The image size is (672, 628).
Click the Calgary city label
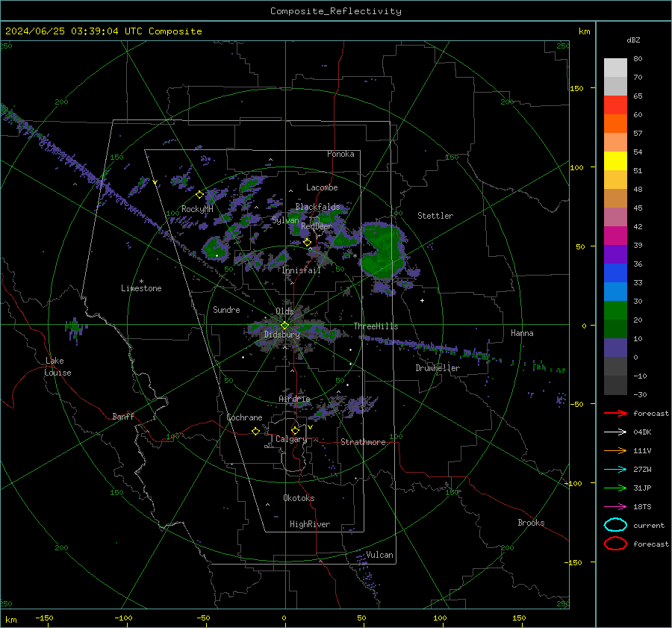click(x=291, y=439)
